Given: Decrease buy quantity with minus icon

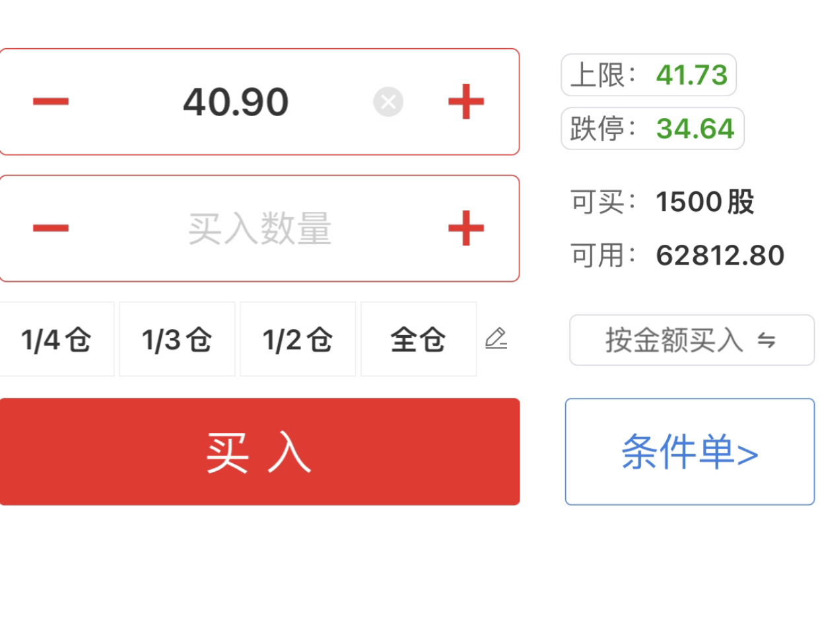Looking at the screenshot, I should pyautogui.click(x=51, y=228).
